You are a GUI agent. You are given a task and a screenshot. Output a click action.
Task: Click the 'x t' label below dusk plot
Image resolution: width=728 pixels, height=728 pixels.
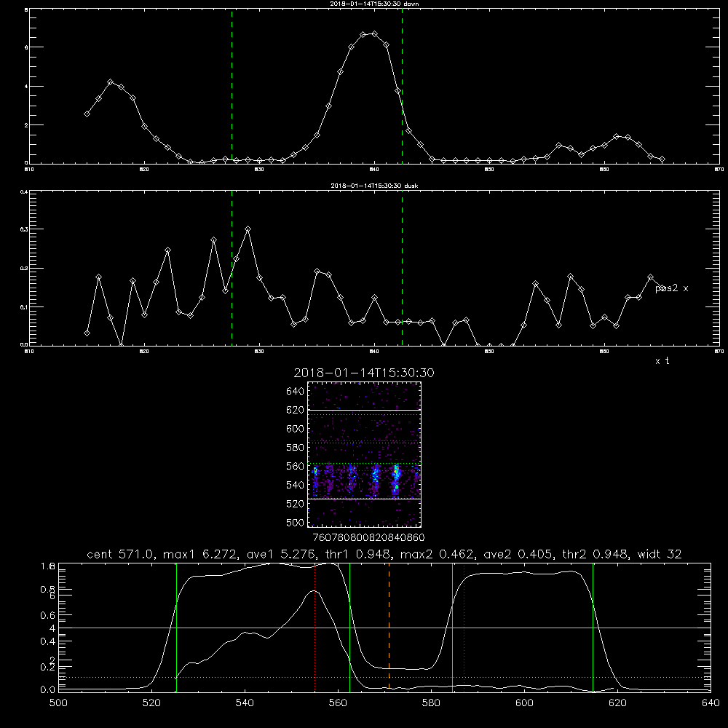(x=662, y=361)
